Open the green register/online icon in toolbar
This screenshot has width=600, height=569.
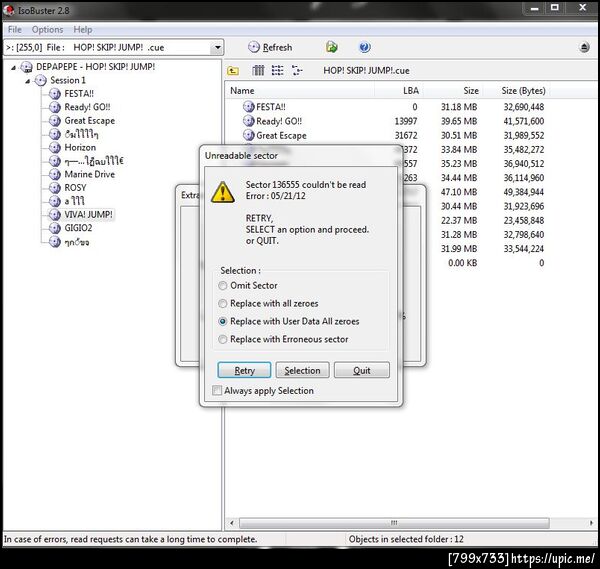[x=332, y=47]
